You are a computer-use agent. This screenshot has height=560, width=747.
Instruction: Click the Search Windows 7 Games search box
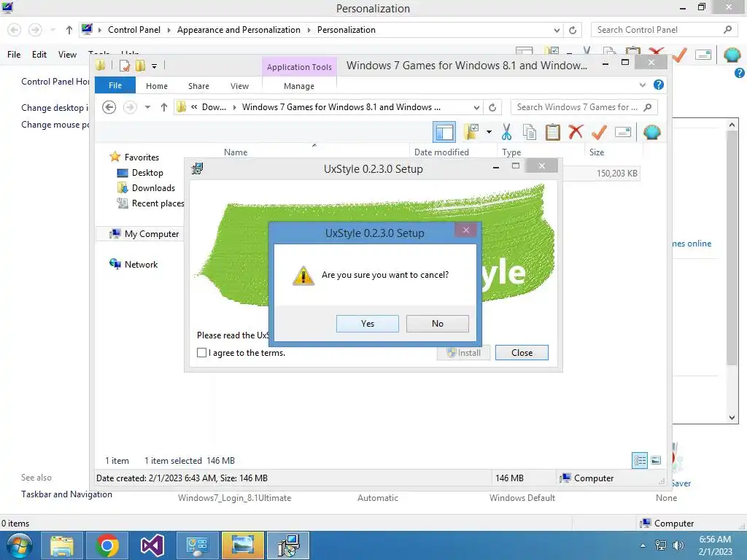584,107
